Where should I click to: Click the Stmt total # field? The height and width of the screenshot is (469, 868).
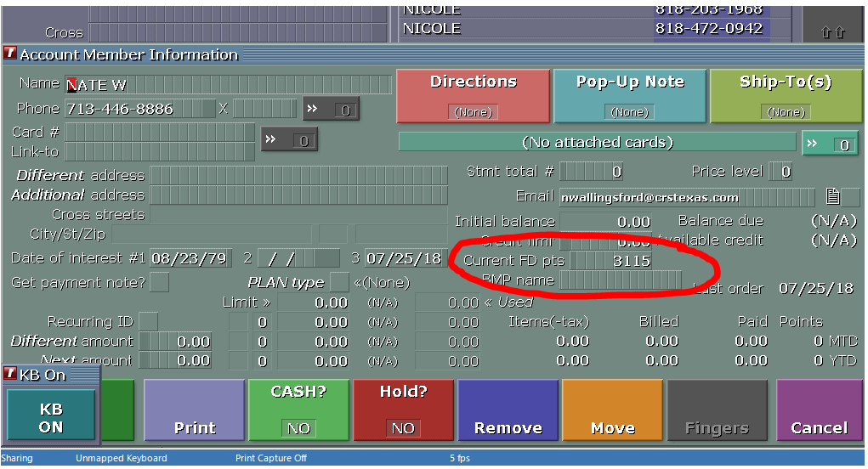click(591, 172)
